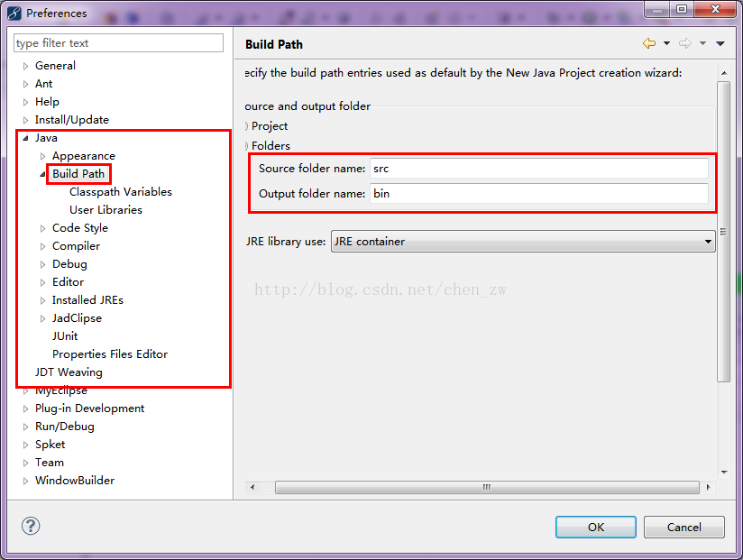Click the OK button

[596, 527]
